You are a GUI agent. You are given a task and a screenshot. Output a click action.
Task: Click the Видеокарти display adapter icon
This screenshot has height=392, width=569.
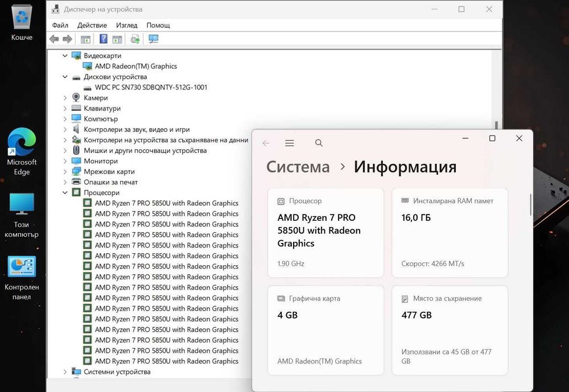[76, 55]
